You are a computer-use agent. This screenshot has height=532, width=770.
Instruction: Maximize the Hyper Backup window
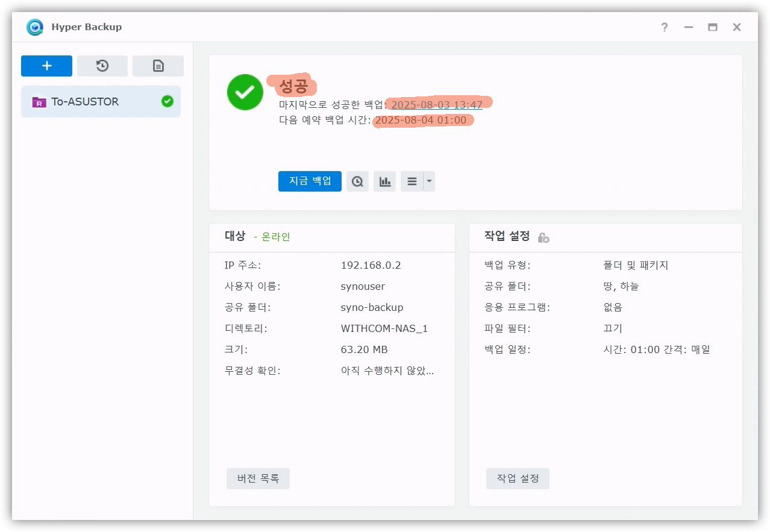712,27
